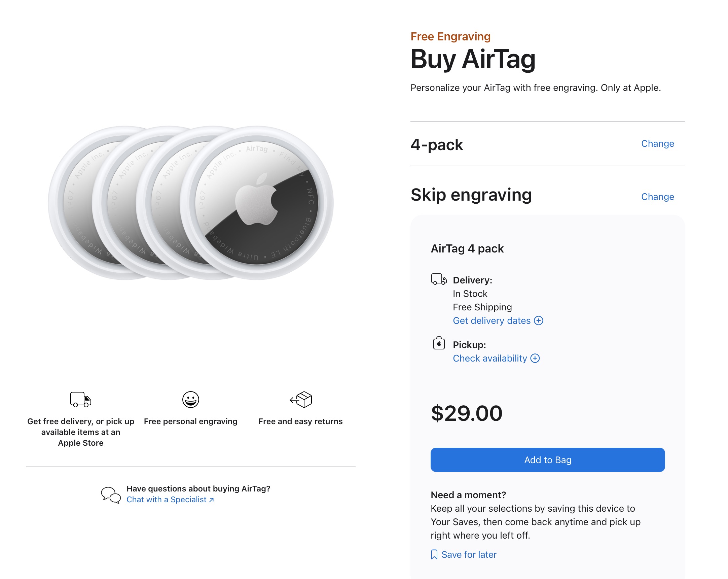This screenshot has height=579, width=728.
Task: Click the Apple bag icon beside Pickup
Action: (439, 343)
